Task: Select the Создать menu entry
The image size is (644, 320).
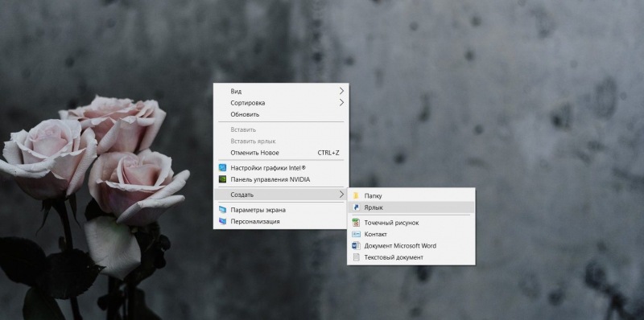Action: click(x=281, y=195)
